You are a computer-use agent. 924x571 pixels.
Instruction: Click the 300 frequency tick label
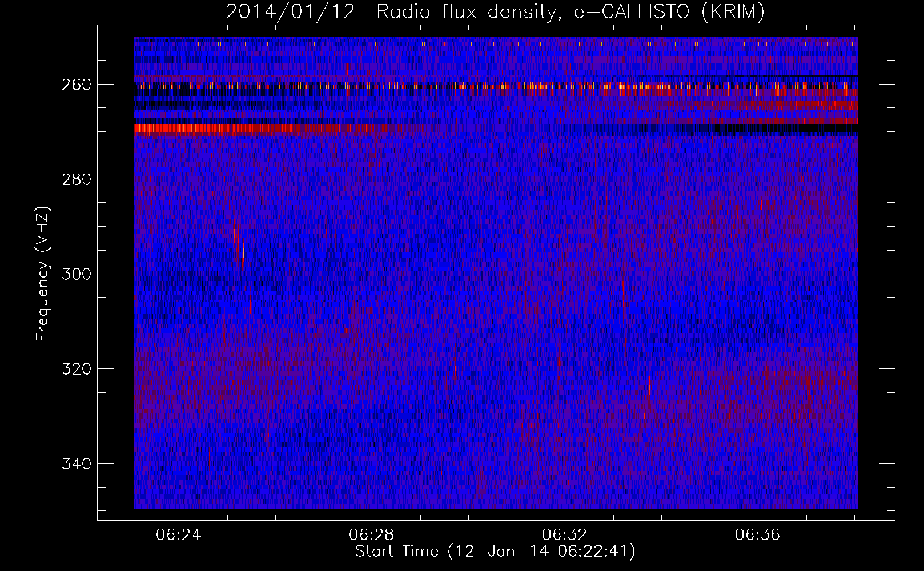click(76, 274)
